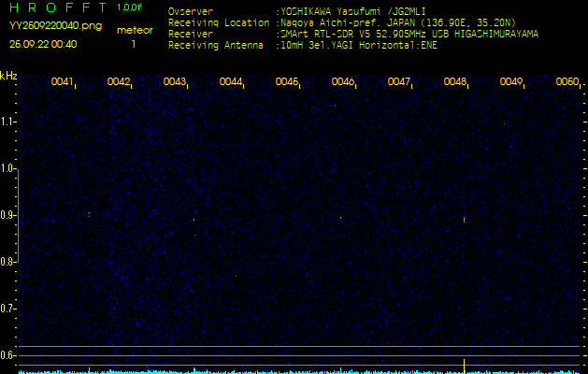Select the file name YY2509220040.png
Screen dimensions: 588x374
click(x=55, y=26)
